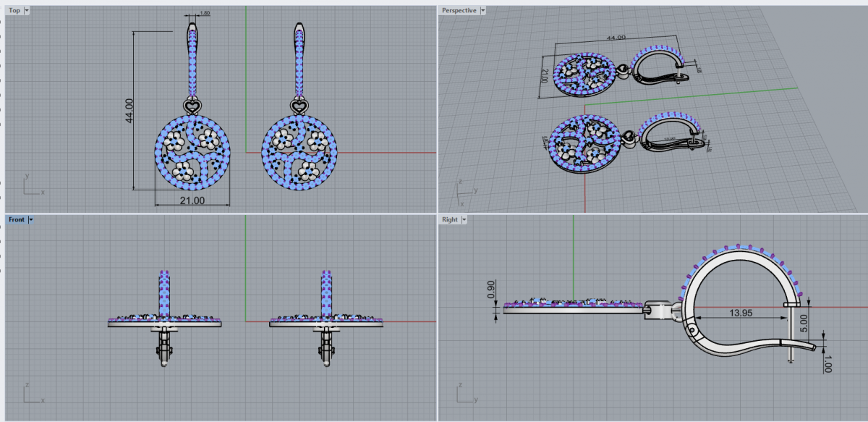The width and height of the screenshot is (868, 422).
Task: Click the world axes icon in Right viewport
Action: 467,395
